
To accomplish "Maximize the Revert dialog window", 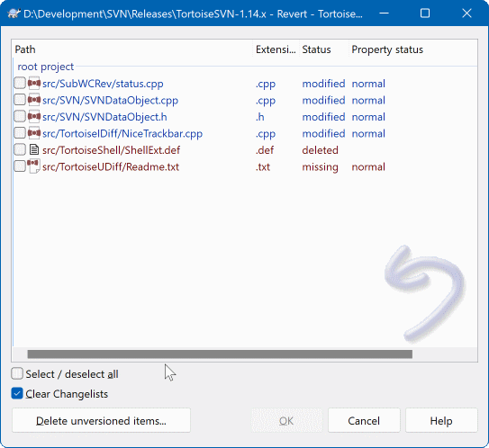I will click(x=425, y=13).
